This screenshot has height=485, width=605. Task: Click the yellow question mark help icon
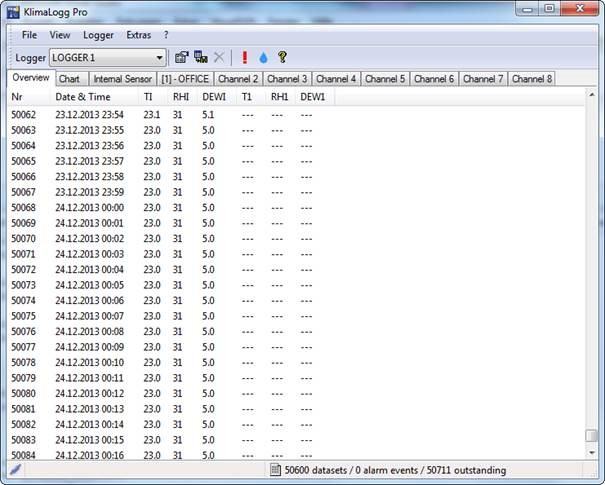pyautogui.click(x=282, y=58)
